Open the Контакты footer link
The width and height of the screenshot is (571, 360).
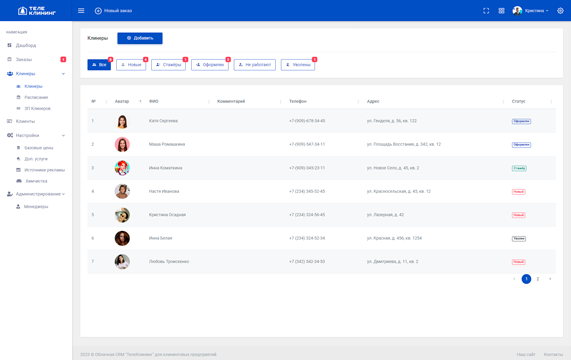(x=553, y=354)
